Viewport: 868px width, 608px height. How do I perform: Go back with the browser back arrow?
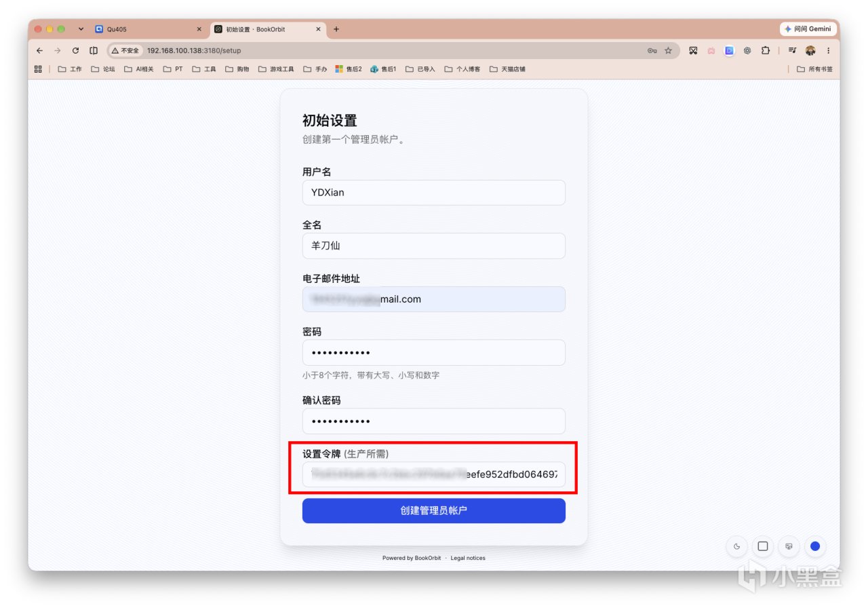tap(39, 50)
